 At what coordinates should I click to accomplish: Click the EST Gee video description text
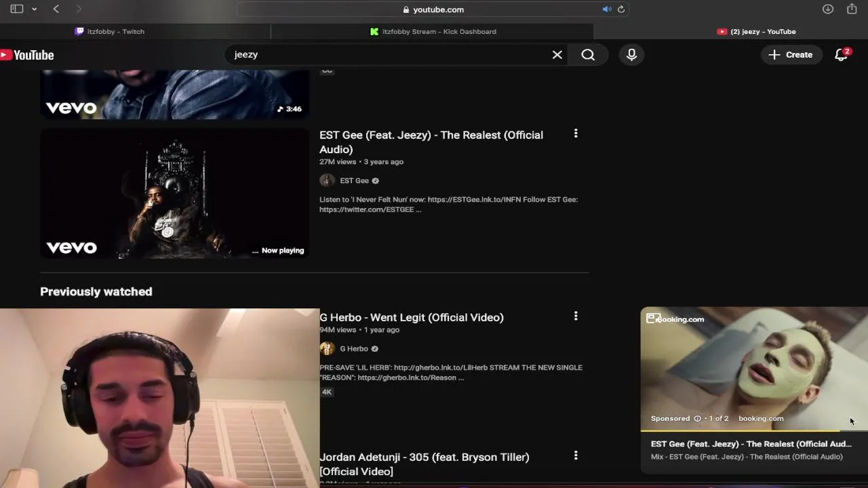(x=448, y=205)
